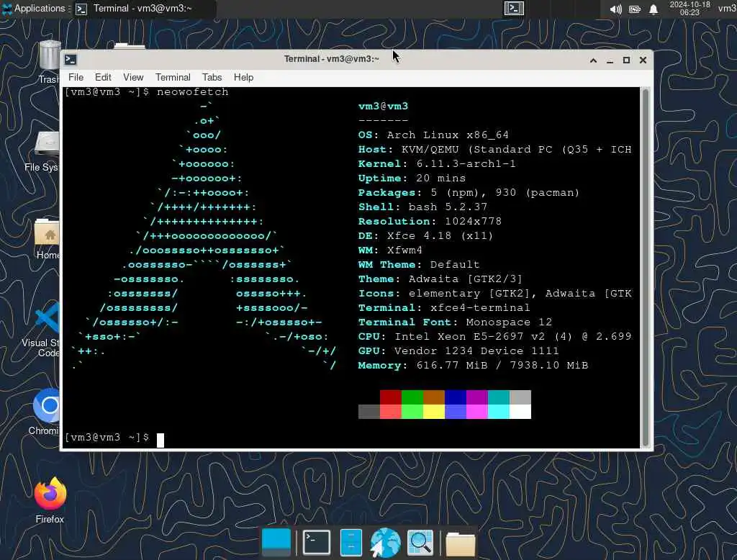Click the 'Uptime: 20 mins' line
737x560 pixels.
pyautogui.click(x=412, y=179)
